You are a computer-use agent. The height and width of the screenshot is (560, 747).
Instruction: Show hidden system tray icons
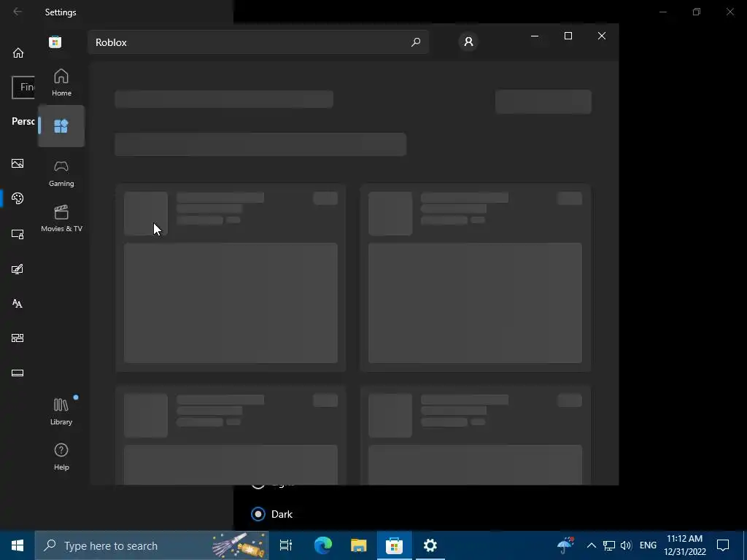(x=591, y=545)
